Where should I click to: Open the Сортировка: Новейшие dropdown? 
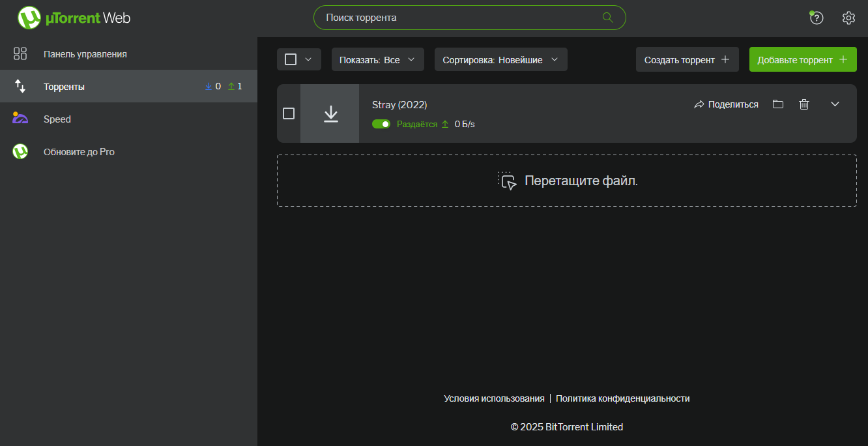[501, 59]
